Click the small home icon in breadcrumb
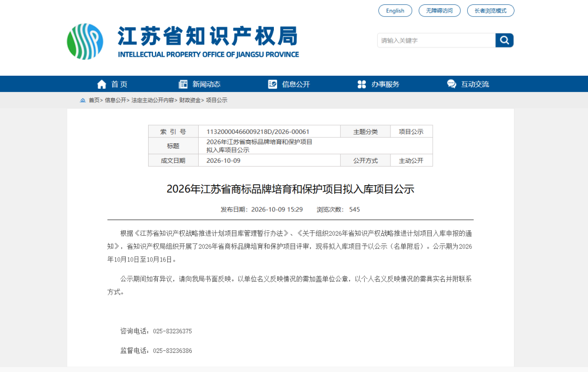The image size is (588, 372). coord(83,100)
